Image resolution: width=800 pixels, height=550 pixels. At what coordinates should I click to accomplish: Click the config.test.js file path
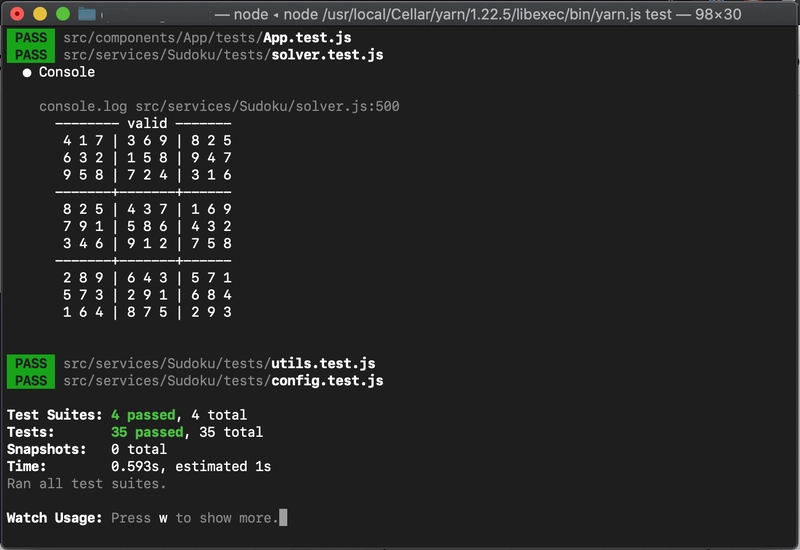223,381
